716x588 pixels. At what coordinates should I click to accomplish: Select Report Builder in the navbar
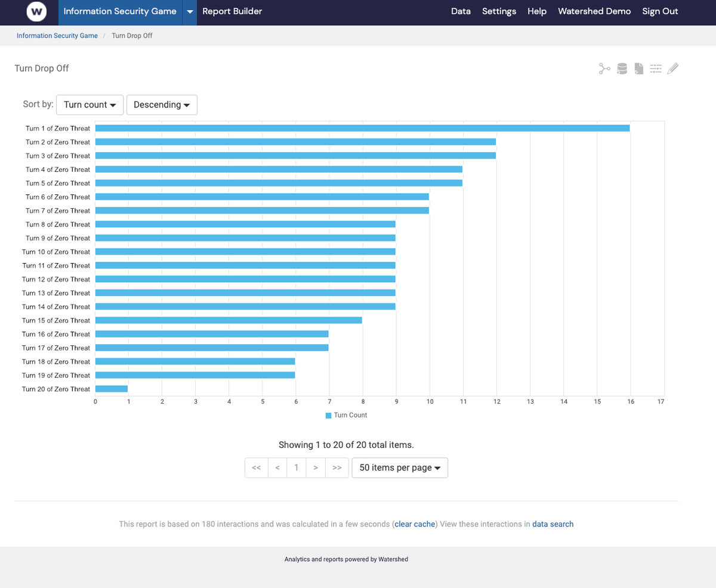pos(232,11)
